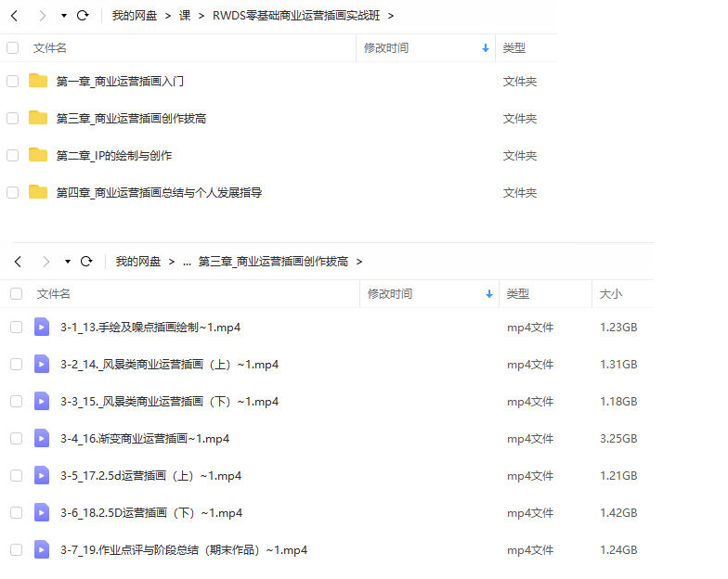728x579 pixels.
Task: Open 课 folder in upper breadcrumb
Action: coord(185,16)
